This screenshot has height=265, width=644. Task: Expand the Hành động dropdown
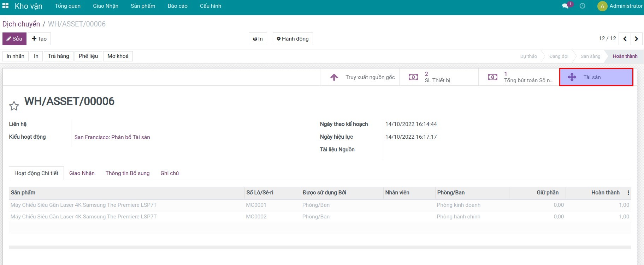[x=293, y=39]
